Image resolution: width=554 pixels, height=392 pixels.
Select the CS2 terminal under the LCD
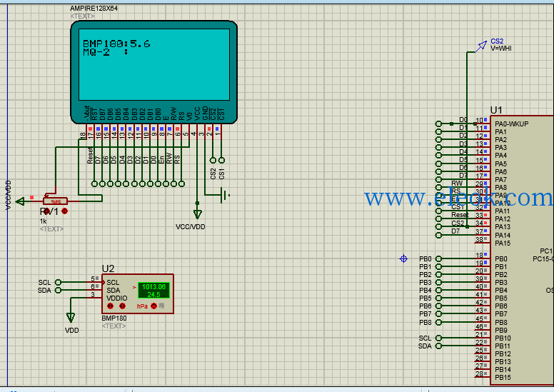tap(213, 160)
